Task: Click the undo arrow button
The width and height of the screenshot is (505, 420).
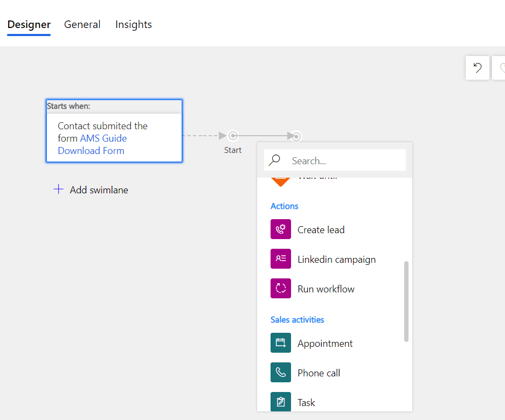Action: click(x=478, y=68)
